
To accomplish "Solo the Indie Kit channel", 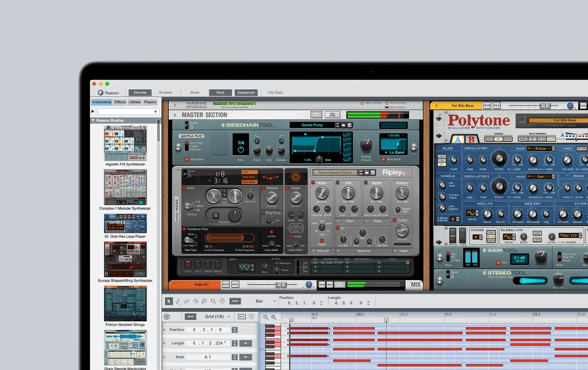I will (234, 284).
